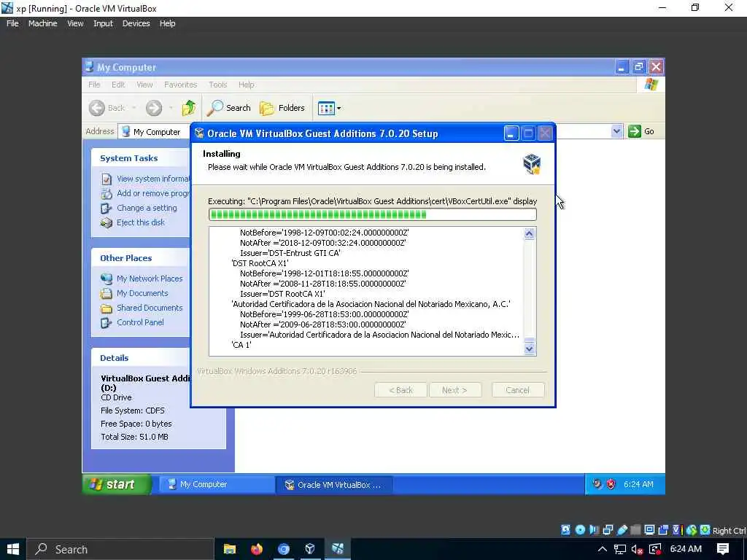Click the XP start button
This screenshot has width=747, height=560.
(117, 484)
